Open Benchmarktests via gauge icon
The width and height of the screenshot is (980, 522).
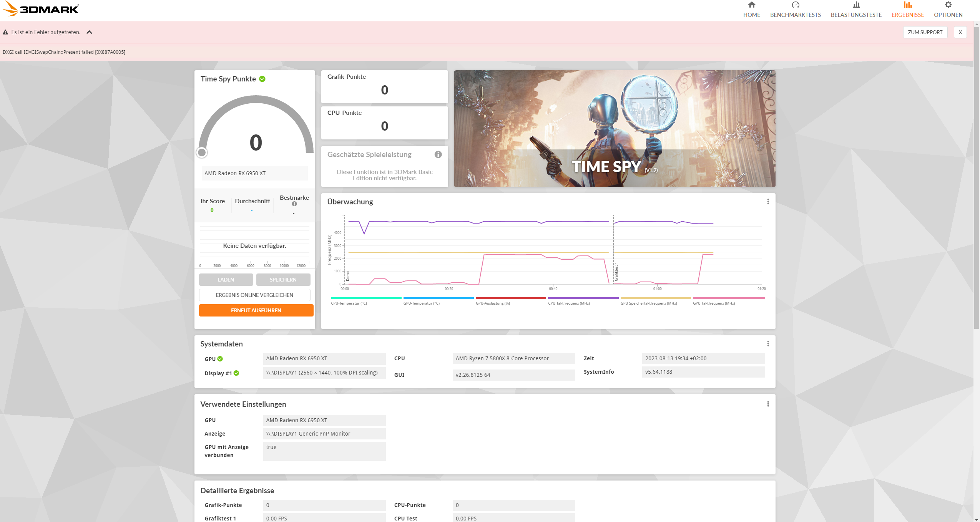pyautogui.click(x=795, y=5)
